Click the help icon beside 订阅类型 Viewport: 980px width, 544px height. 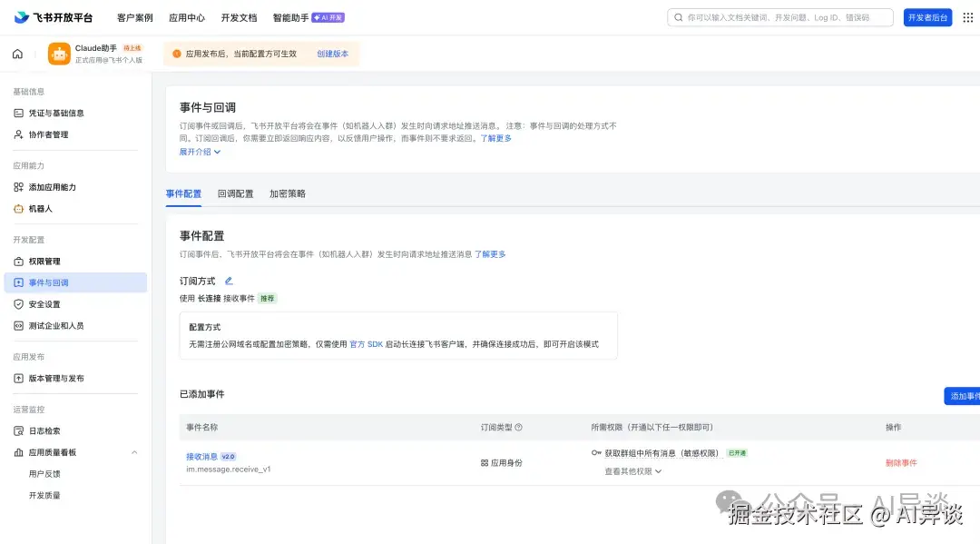pos(518,427)
